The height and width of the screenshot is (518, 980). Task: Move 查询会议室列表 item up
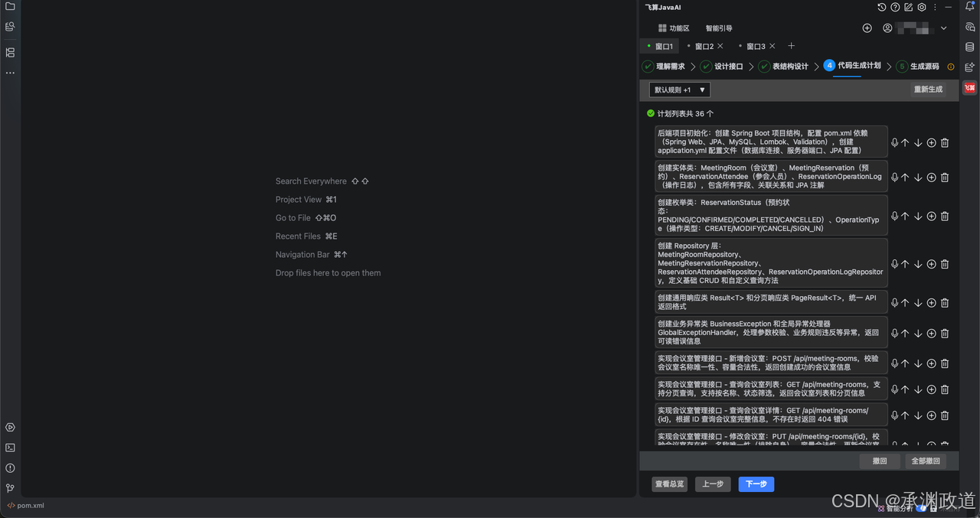click(905, 389)
